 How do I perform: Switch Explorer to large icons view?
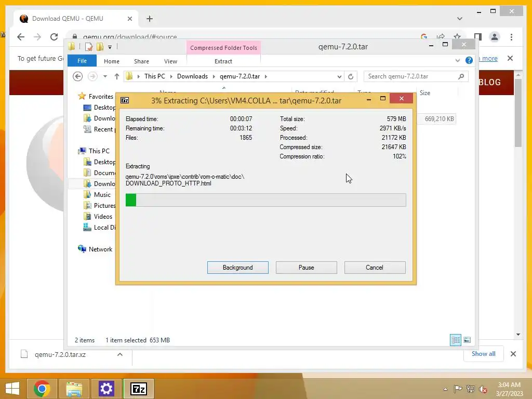click(x=467, y=340)
